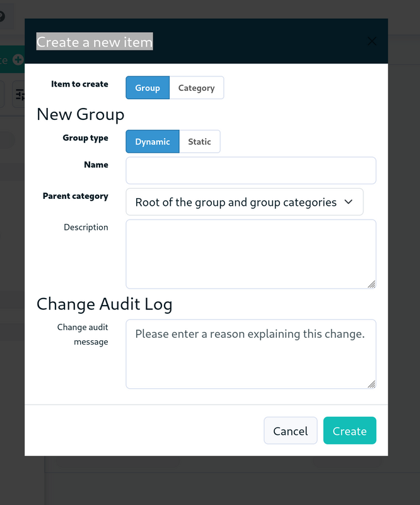Click the audit message resize handle
The width and height of the screenshot is (420, 505).
pos(371,384)
